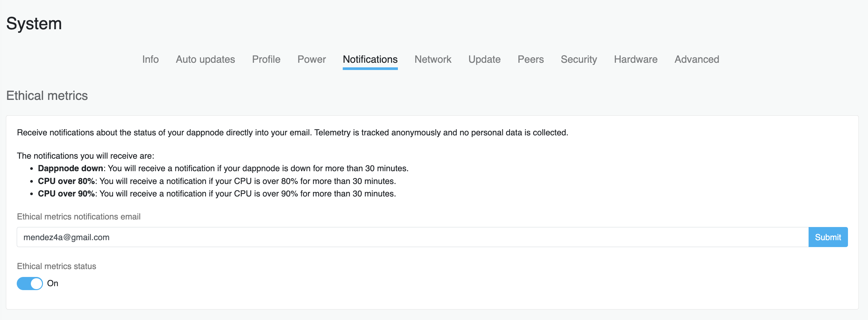
Task: View the Security tab
Action: point(578,59)
